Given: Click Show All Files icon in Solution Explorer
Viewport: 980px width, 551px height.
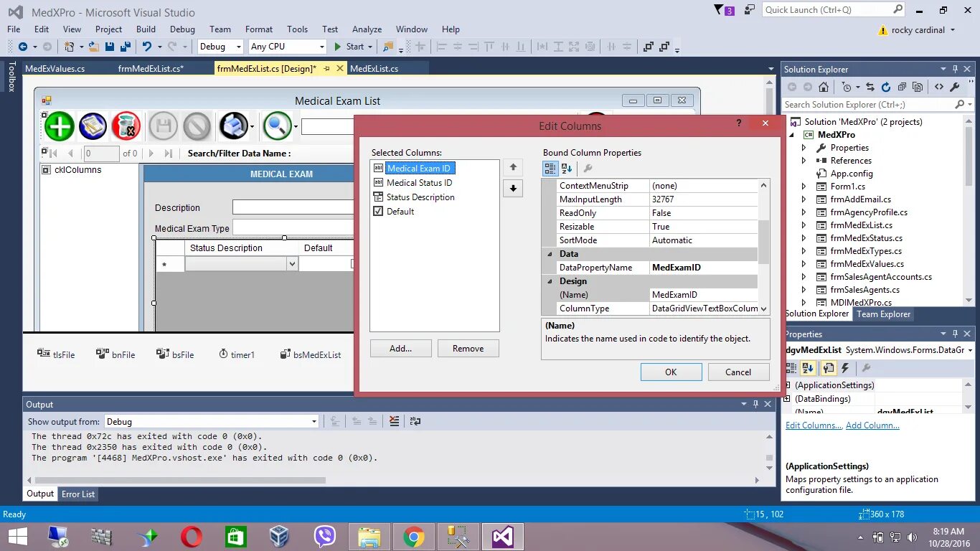Looking at the screenshot, I should 918,87.
